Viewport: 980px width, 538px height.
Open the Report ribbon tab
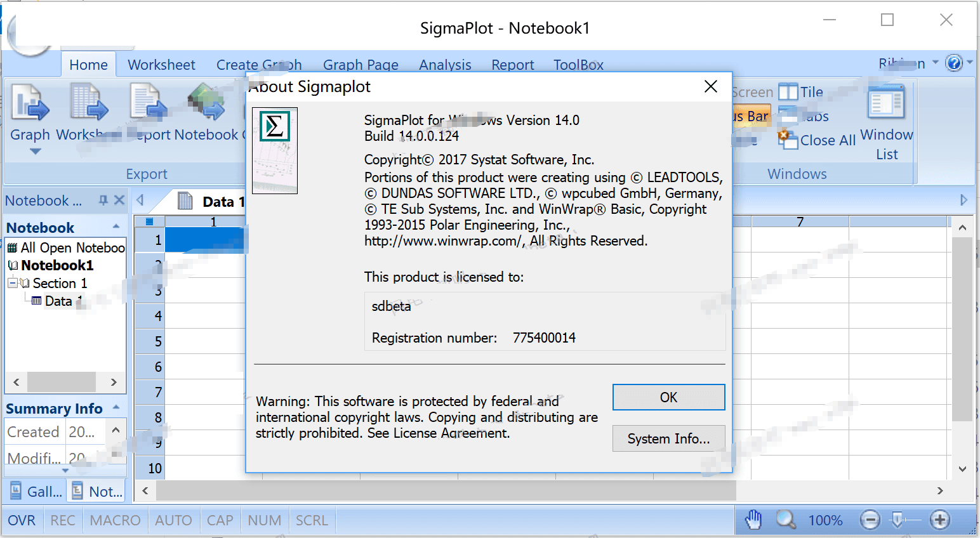pos(513,65)
